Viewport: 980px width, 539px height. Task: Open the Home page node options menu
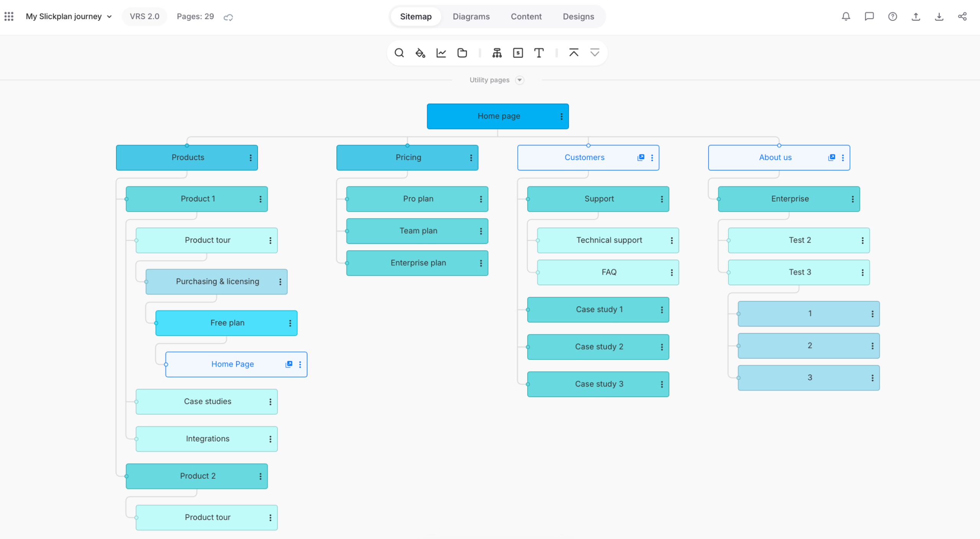point(561,116)
